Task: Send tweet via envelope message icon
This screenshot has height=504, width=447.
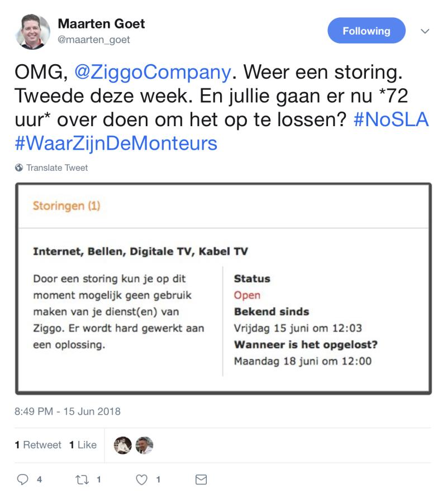Action: coord(201,479)
